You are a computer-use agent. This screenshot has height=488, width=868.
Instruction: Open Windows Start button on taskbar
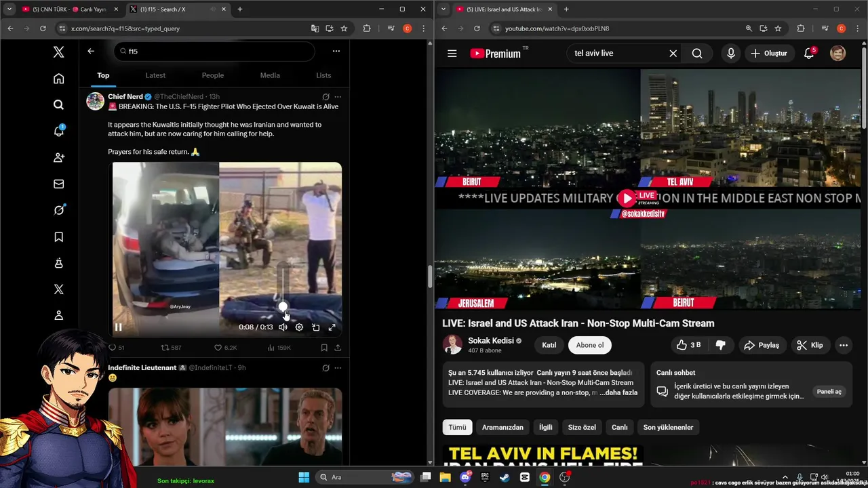point(304,477)
